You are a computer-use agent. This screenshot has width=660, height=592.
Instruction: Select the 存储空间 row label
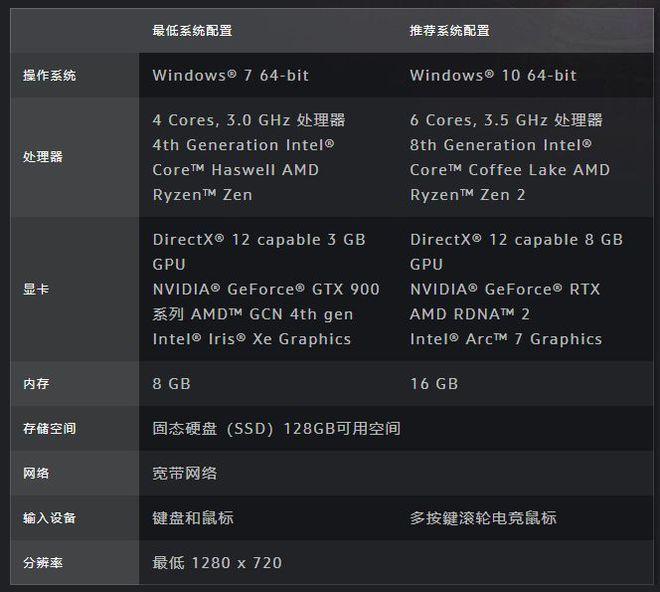(x=50, y=429)
